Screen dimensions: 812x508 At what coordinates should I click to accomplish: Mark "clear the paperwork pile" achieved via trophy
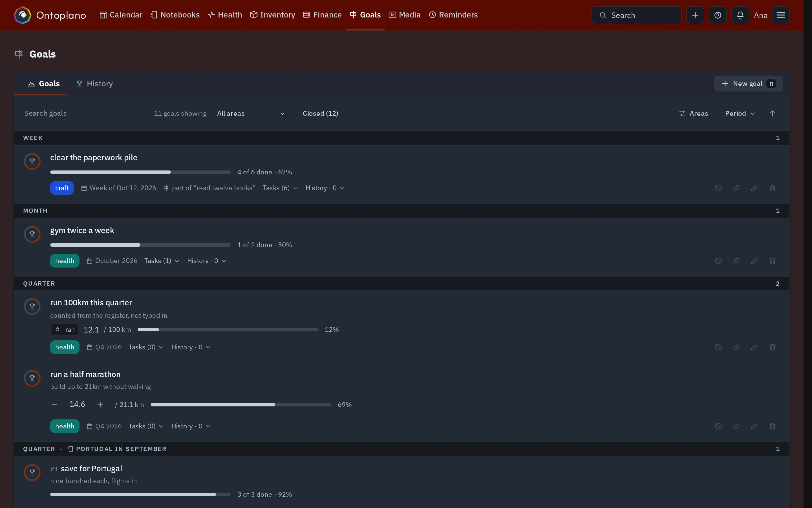(32, 161)
